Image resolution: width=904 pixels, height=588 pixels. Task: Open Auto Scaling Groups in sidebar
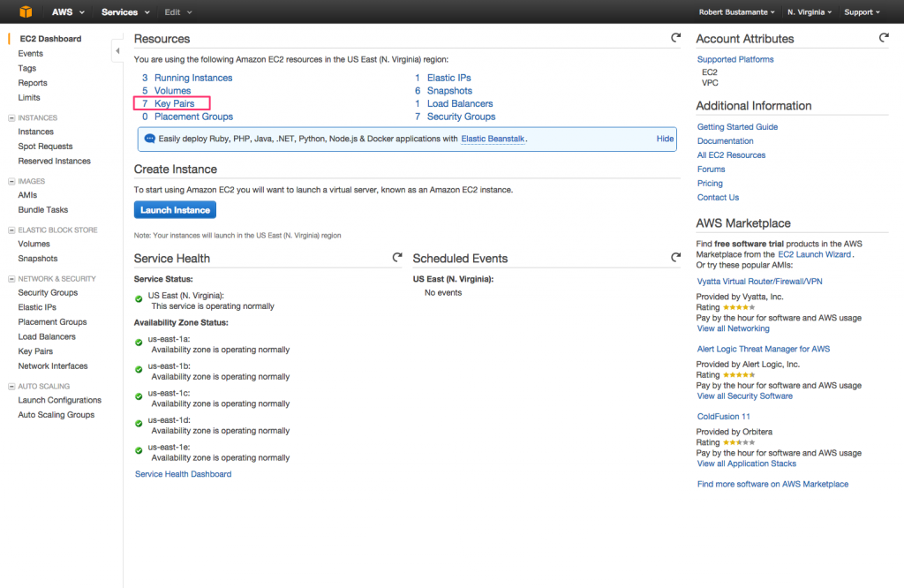56,414
